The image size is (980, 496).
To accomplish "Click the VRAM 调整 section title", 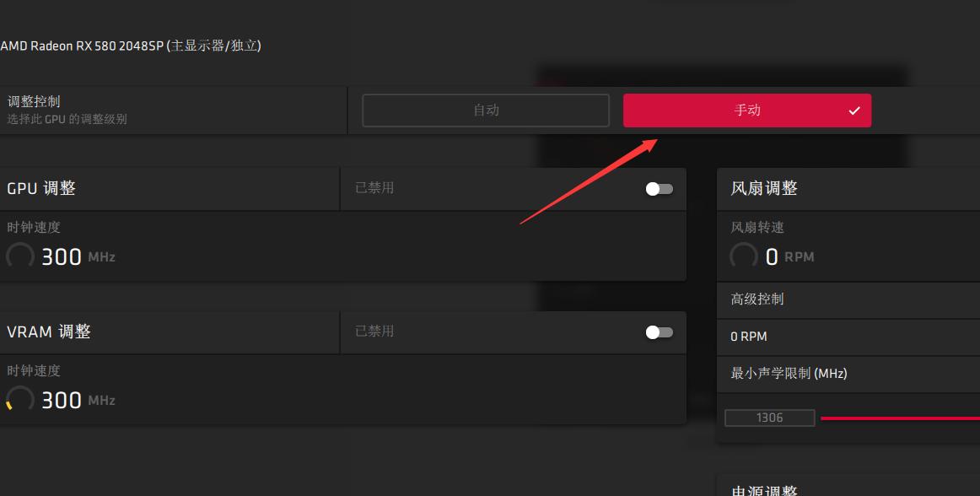I will pyautogui.click(x=49, y=332).
